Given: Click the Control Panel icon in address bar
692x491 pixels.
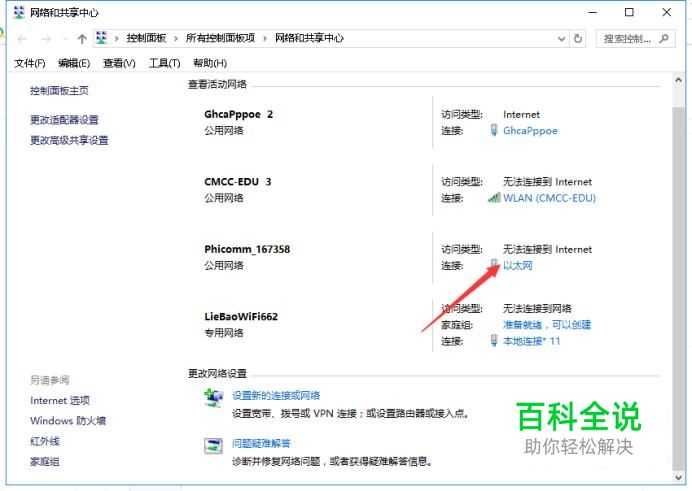Looking at the screenshot, I should click(x=102, y=38).
